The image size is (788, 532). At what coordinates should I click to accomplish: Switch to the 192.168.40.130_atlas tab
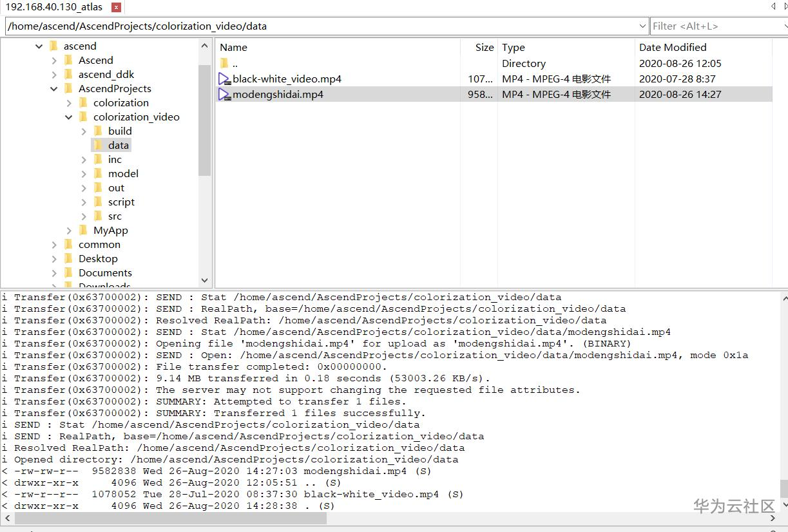[x=54, y=7]
